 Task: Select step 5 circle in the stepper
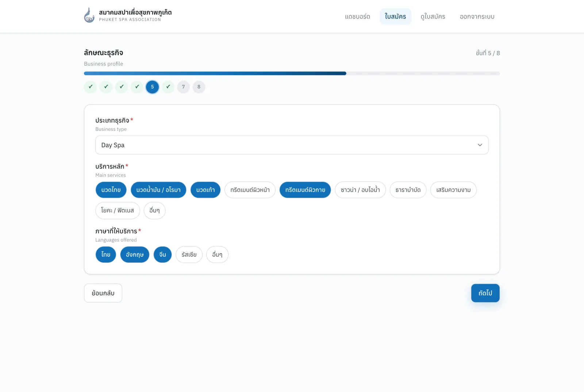(152, 87)
